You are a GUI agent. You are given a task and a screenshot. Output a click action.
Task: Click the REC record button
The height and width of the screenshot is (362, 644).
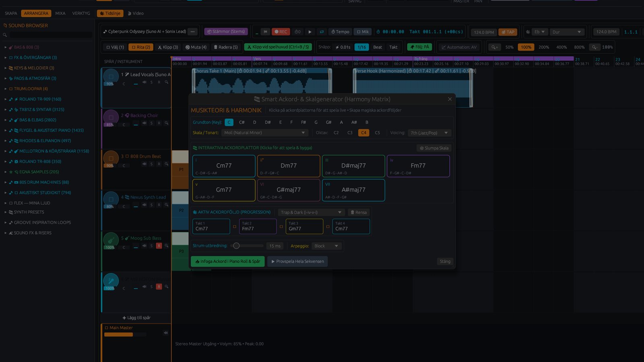(280, 32)
